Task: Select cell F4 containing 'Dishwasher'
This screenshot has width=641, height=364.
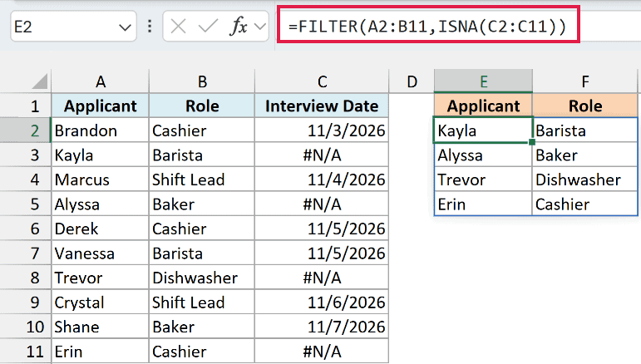Action: [585, 180]
